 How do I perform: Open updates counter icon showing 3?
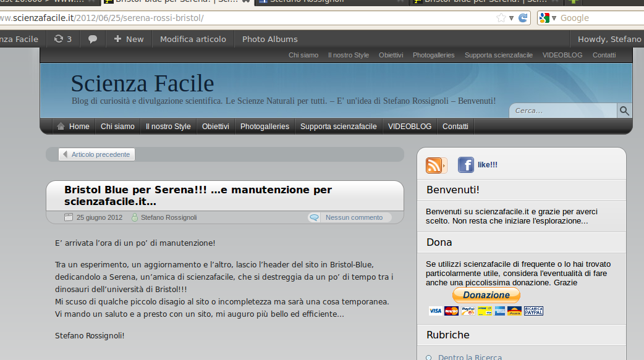tap(63, 39)
